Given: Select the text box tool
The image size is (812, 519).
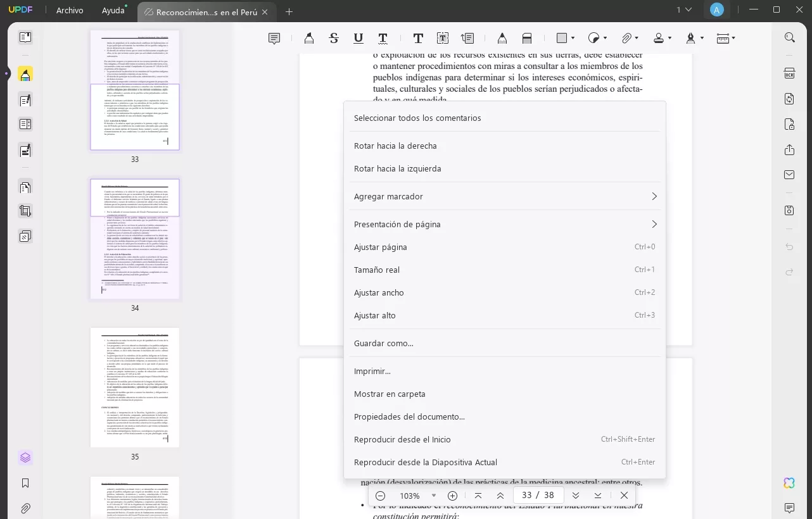Looking at the screenshot, I should coord(443,39).
